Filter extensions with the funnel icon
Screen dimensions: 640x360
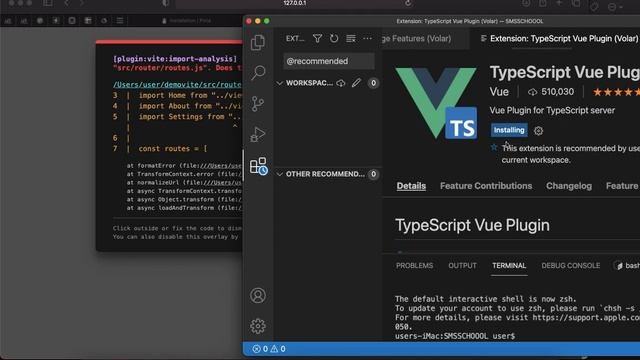pos(317,38)
